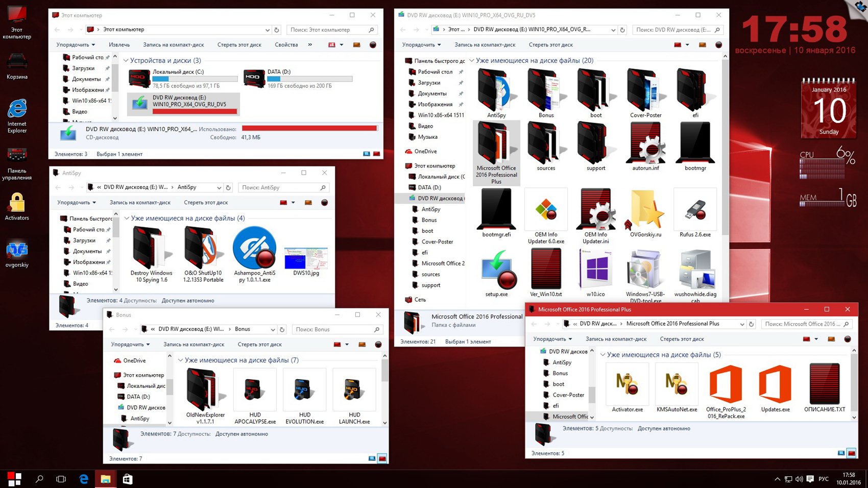Click Стереть этот диск in AntiSpy window
This screenshot has width=868, height=488.
pyautogui.click(x=206, y=203)
